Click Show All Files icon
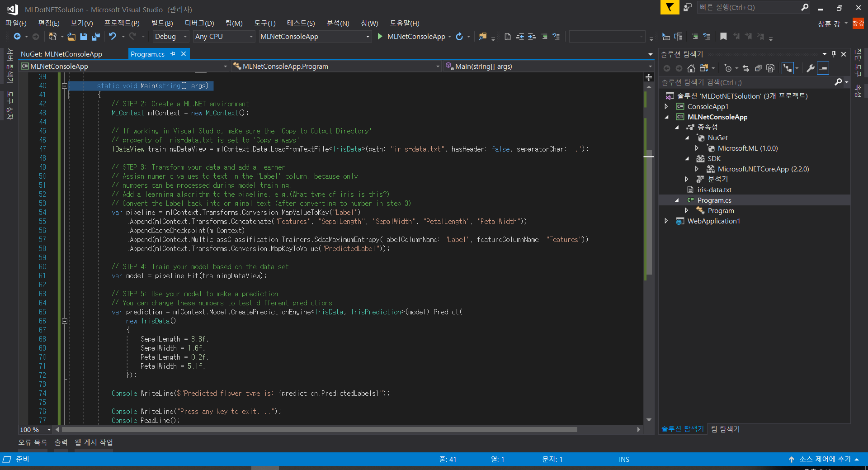This screenshot has height=470, width=868. click(x=770, y=68)
